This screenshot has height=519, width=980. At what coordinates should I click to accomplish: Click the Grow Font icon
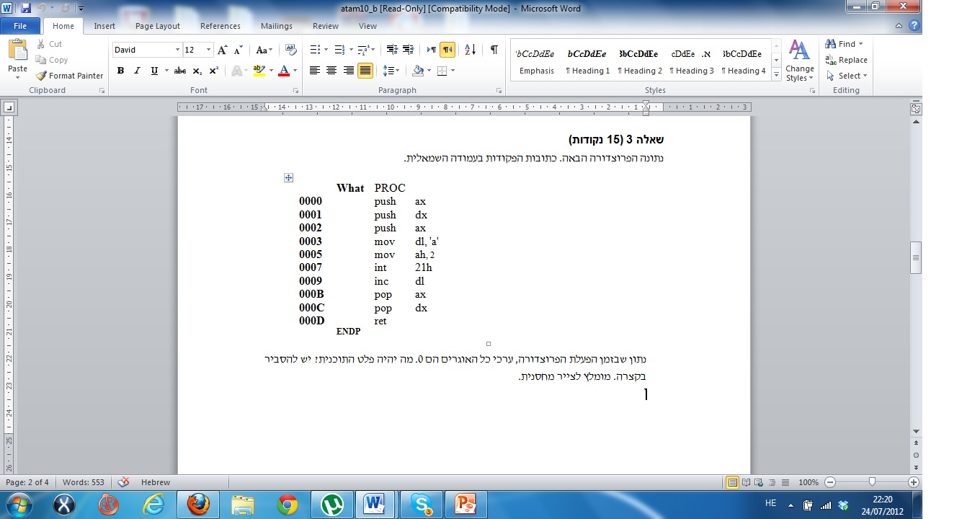[x=222, y=50]
